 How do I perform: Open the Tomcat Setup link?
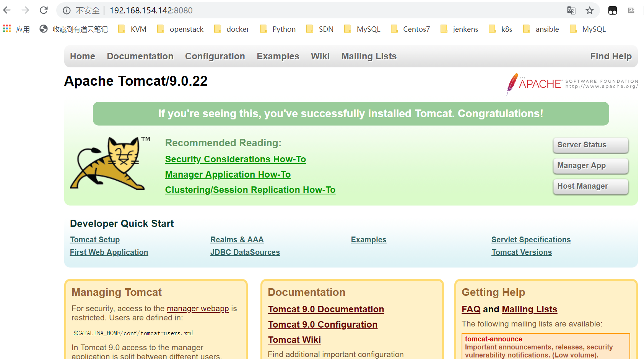(95, 240)
